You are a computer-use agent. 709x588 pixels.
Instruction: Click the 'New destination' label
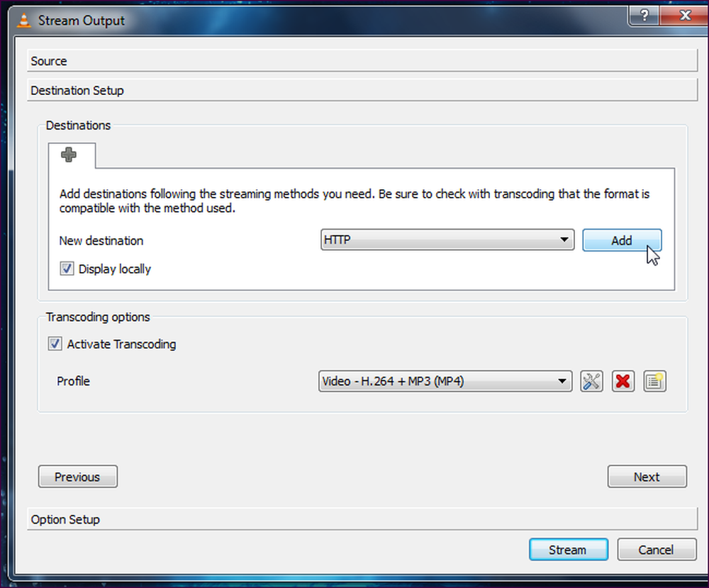101,241
